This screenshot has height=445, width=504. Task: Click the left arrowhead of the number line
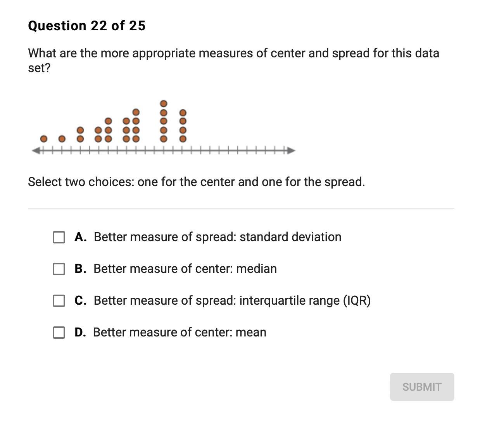click(x=35, y=150)
